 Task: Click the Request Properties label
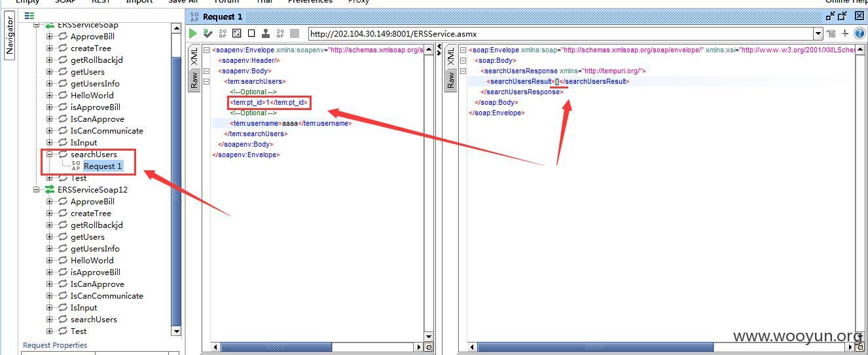(55, 345)
